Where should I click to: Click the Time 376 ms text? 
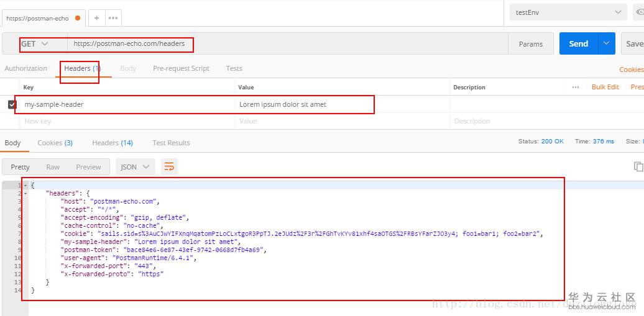point(594,141)
